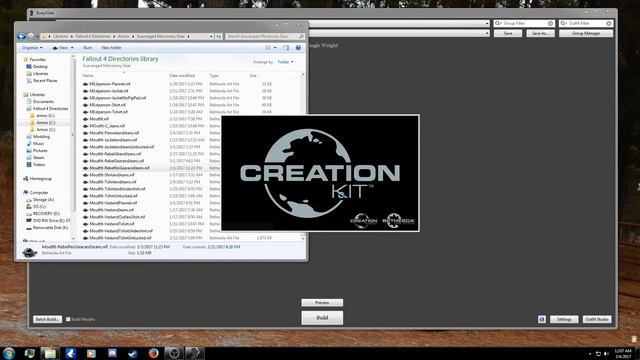The height and width of the screenshot is (360, 640).
Task: Select Fallout 4 Directories library in sidebar
Action: 50,109
